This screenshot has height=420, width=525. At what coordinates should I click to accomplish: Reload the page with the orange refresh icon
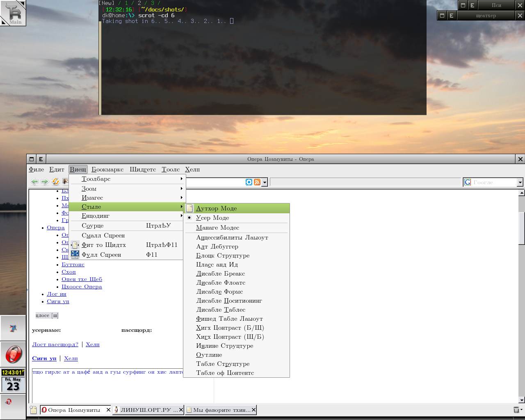(x=55, y=182)
